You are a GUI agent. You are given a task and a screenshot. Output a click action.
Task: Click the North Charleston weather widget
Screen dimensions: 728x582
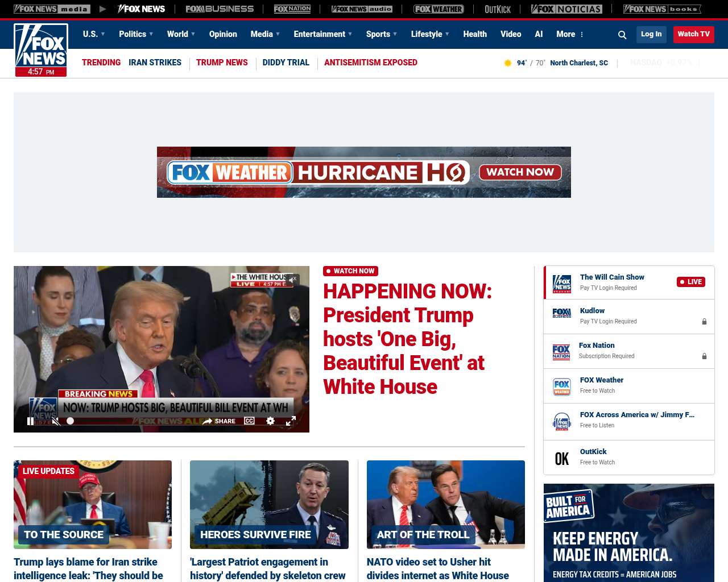click(556, 63)
